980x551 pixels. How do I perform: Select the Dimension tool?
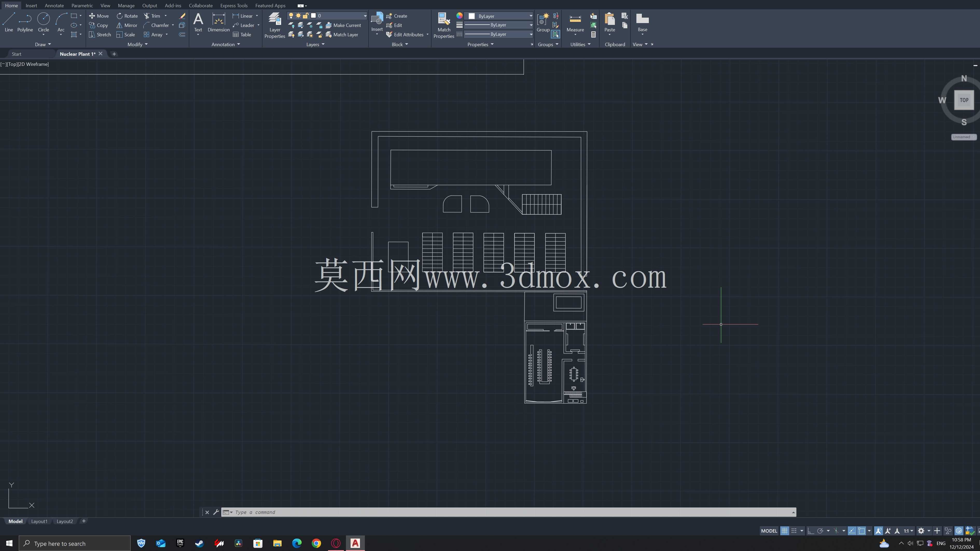(218, 22)
